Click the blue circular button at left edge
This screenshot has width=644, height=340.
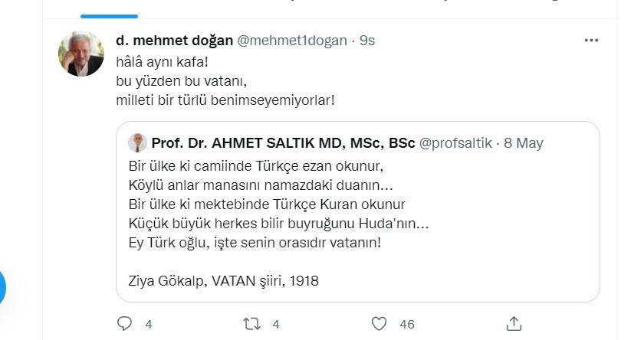click(x=2, y=287)
